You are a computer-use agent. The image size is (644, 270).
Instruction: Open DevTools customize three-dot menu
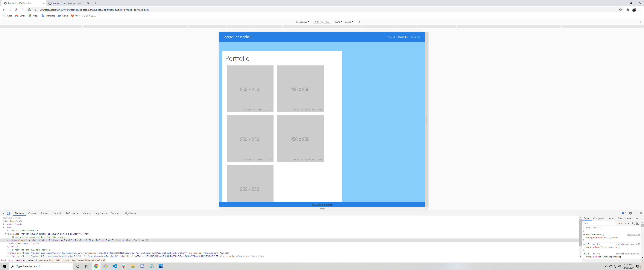click(x=636, y=213)
